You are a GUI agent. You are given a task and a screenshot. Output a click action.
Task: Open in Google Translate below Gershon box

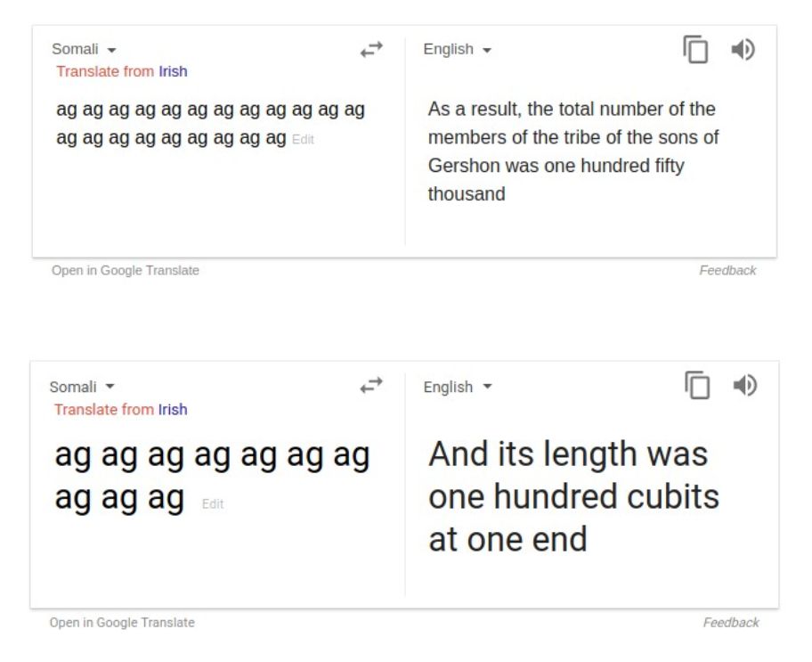pos(126,271)
